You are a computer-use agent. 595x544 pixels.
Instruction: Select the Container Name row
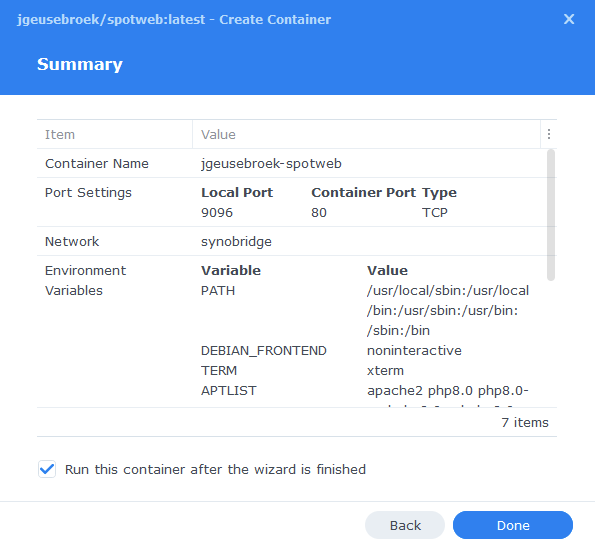click(x=292, y=164)
